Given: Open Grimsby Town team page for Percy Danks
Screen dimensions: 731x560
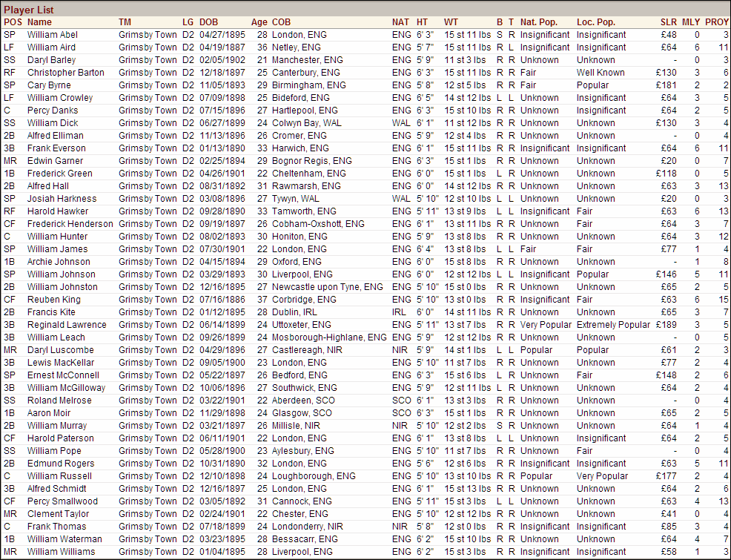Looking at the screenshot, I should [x=147, y=111].
